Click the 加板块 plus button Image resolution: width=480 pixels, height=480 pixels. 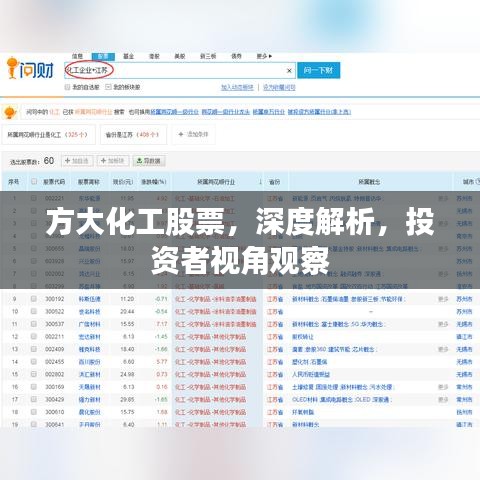(x=113, y=161)
